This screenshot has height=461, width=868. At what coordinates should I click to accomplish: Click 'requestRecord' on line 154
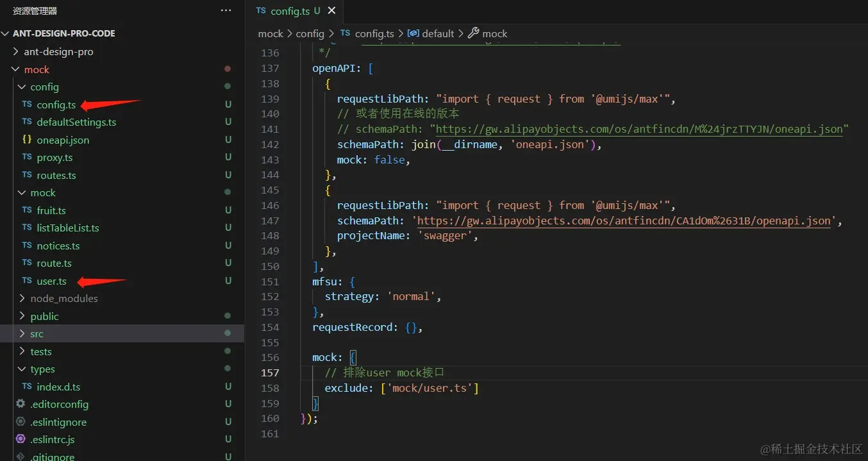pyautogui.click(x=353, y=327)
